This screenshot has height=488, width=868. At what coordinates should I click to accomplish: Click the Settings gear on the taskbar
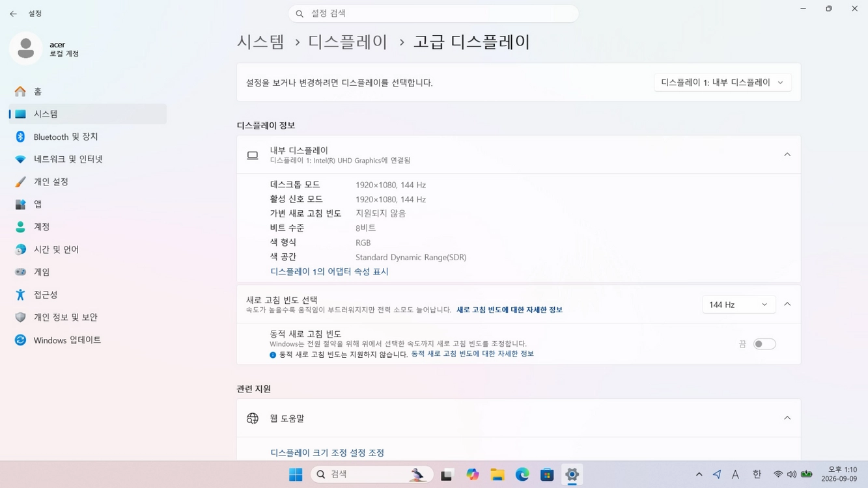click(572, 474)
